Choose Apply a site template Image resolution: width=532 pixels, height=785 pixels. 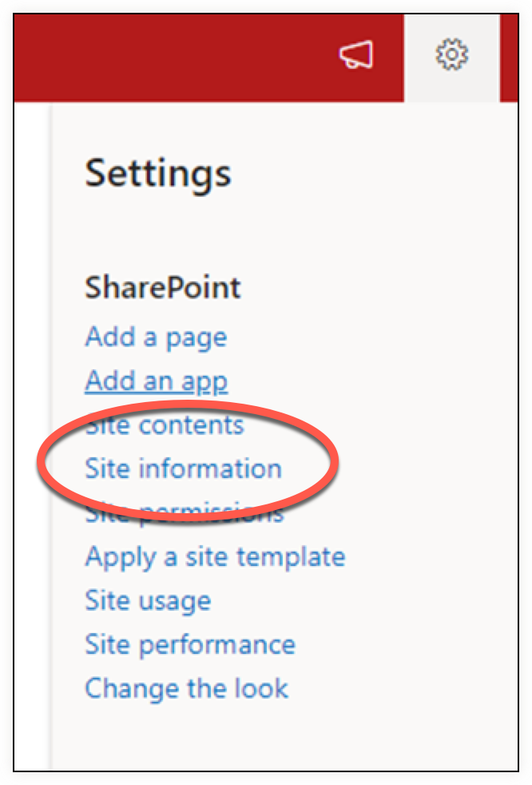pos(215,557)
